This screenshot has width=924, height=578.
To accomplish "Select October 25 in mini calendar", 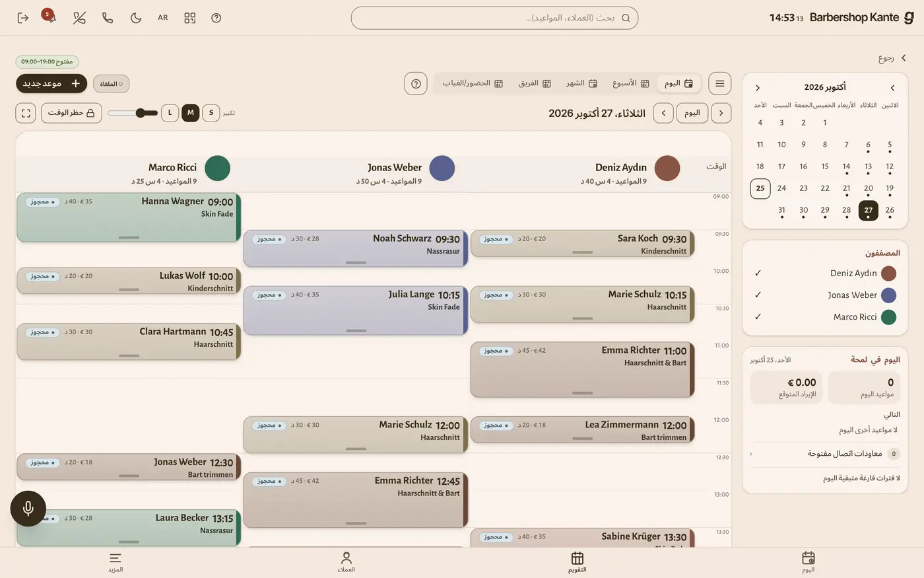I will (x=760, y=188).
